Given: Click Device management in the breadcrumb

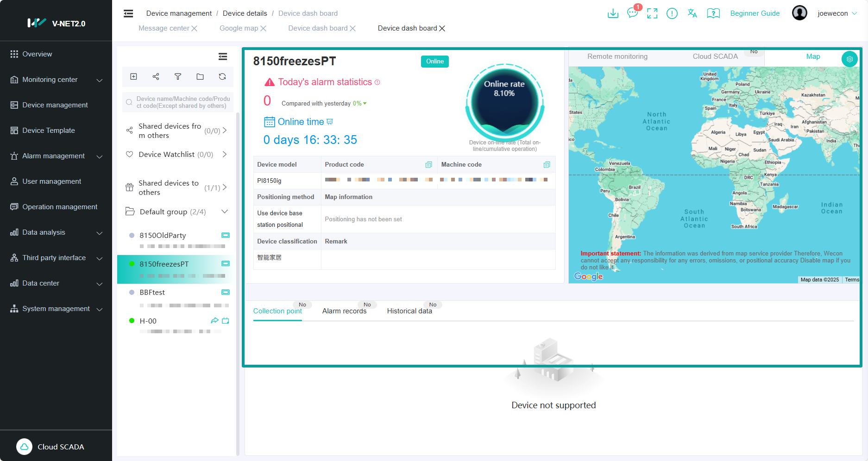Looking at the screenshot, I should (x=179, y=13).
